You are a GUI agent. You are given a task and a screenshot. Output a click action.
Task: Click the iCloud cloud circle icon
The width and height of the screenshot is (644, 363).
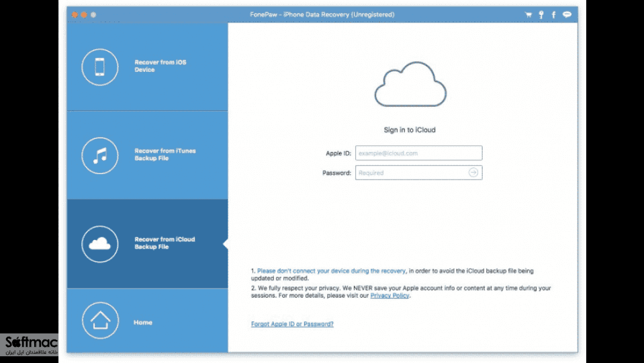click(100, 244)
